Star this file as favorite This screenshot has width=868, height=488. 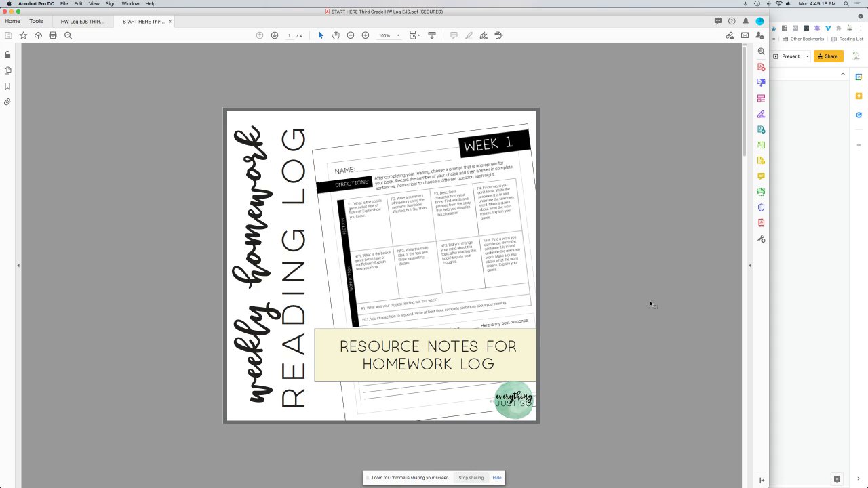pyautogui.click(x=23, y=35)
